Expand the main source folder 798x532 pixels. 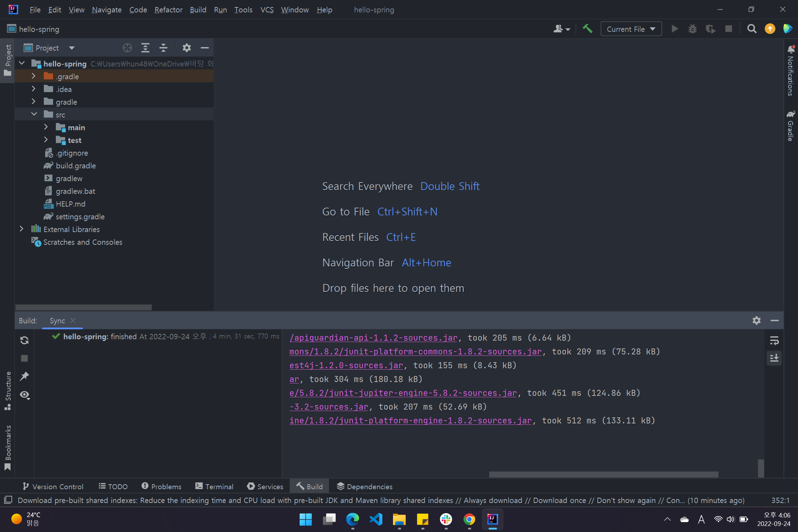(x=46, y=127)
